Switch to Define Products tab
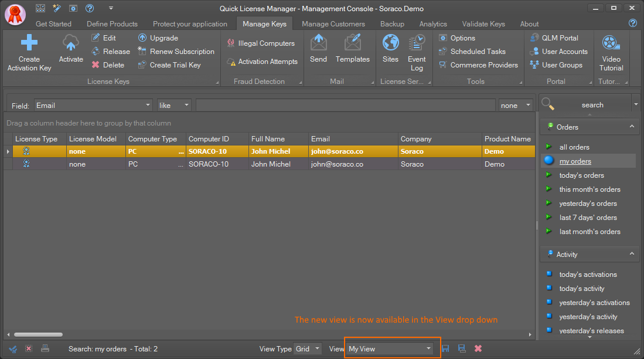Viewport: 644px width, 359px height. click(x=112, y=24)
